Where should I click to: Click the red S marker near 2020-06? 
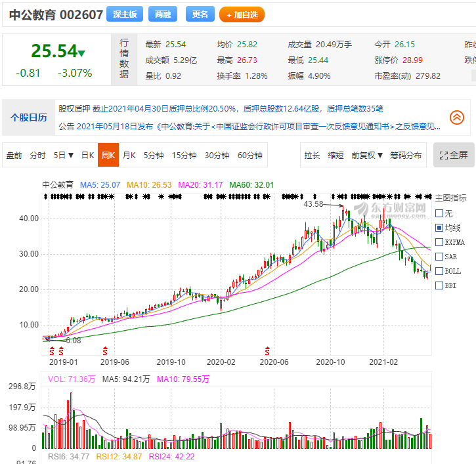(x=267, y=351)
